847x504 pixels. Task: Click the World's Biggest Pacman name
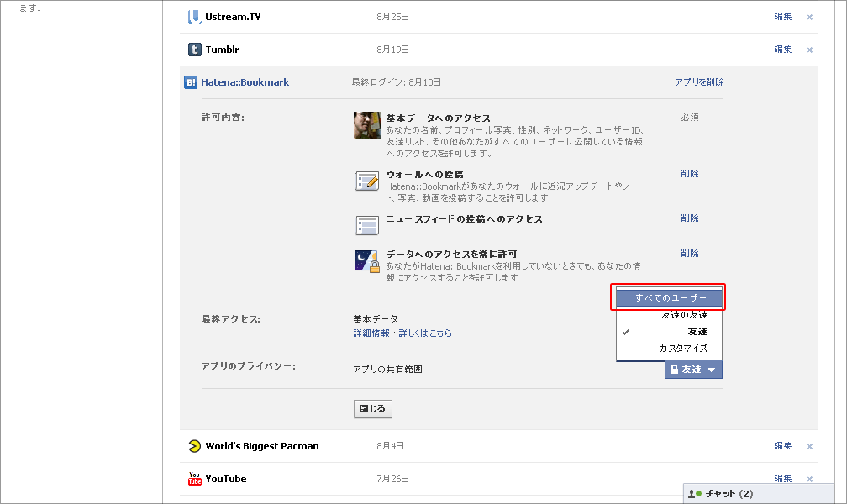[262, 446]
